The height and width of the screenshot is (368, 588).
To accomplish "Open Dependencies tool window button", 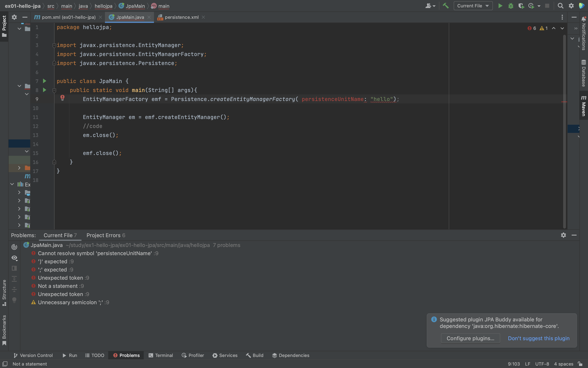I will 291,355.
